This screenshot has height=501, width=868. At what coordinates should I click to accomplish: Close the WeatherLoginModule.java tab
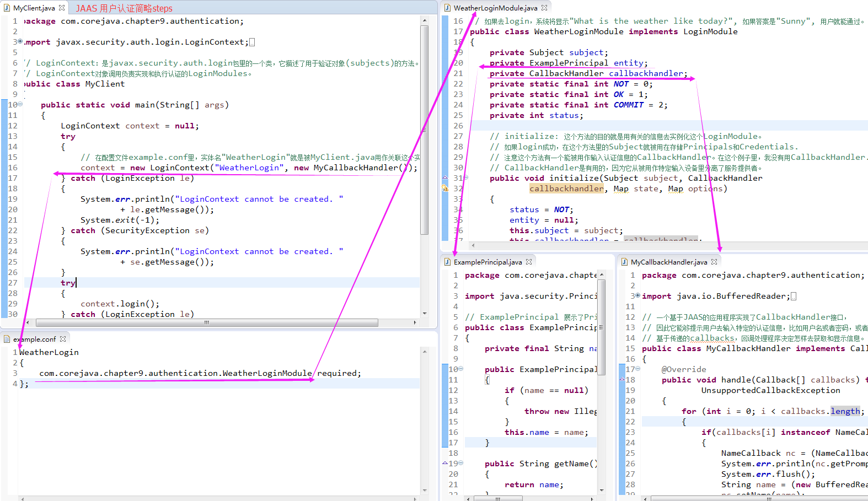click(544, 8)
